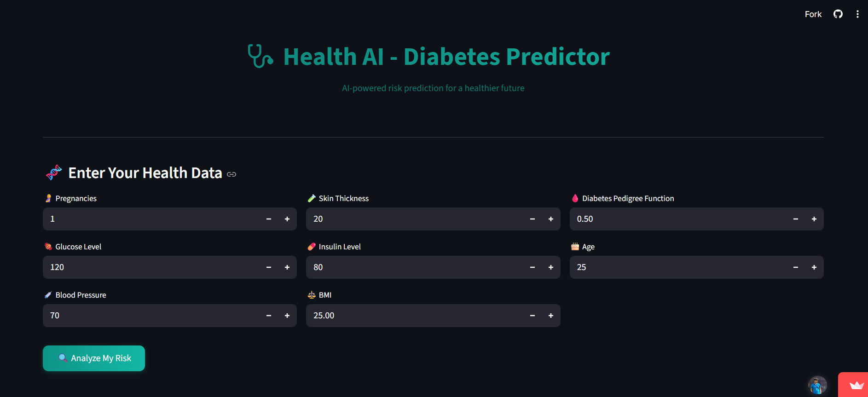
Task: Decrease the Diabetes Pedigree Function value
Action: (795, 219)
